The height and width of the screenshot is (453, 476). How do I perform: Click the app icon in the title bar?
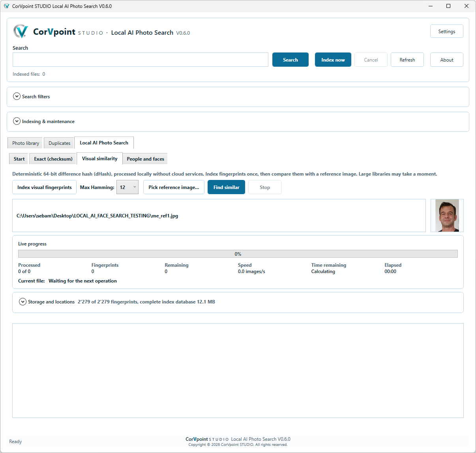click(6, 6)
